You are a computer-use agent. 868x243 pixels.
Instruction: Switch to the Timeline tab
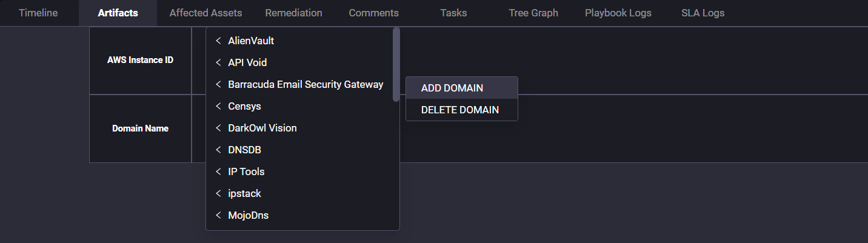38,13
